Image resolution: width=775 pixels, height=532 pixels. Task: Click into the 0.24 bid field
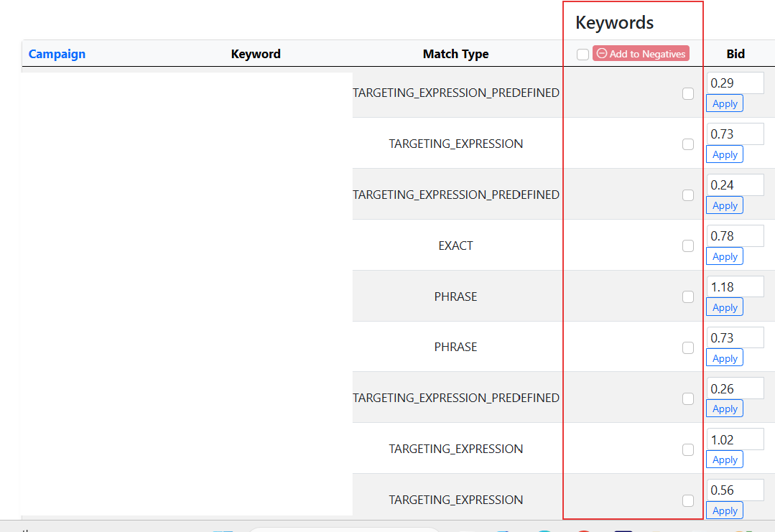coord(735,185)
